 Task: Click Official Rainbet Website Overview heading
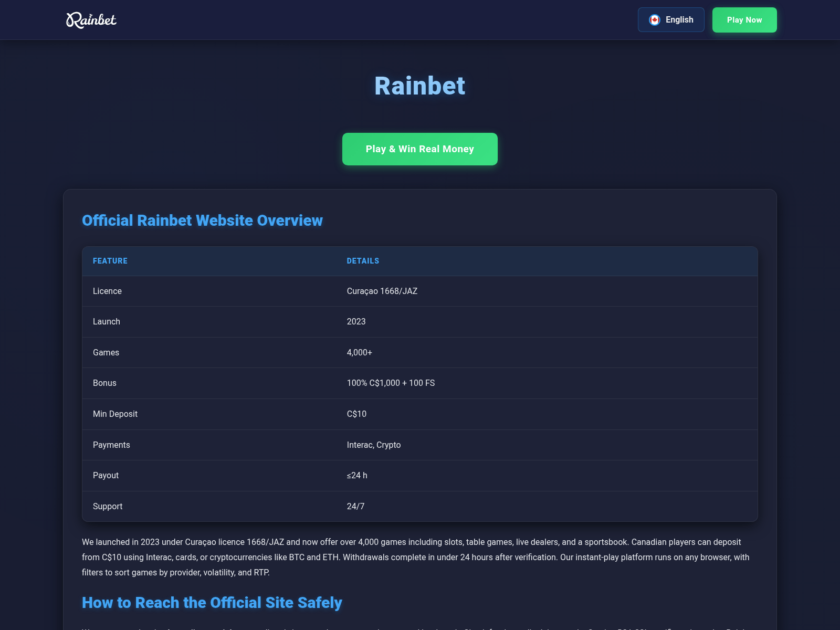pyautogui.click(x=202, y=220)
